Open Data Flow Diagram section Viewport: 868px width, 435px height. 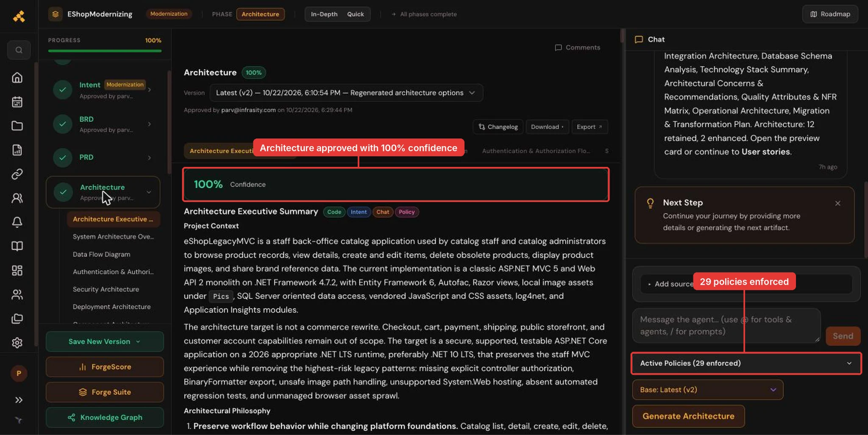(102, 254)
